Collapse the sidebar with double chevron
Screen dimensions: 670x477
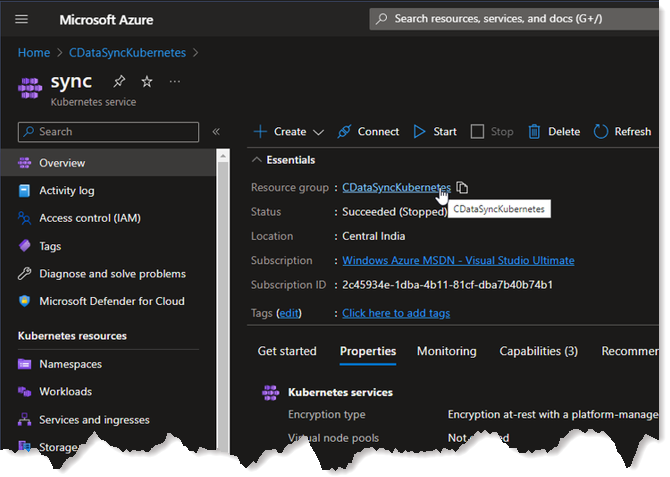[215, 132]
